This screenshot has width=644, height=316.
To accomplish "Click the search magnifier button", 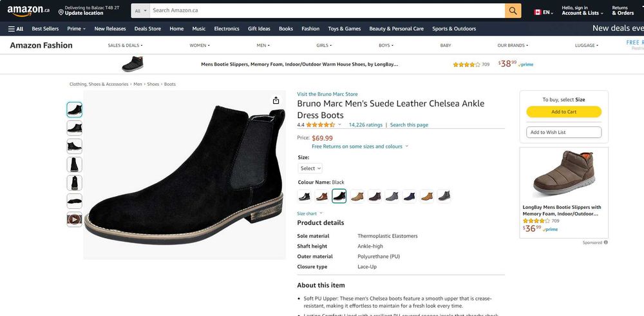I will click(x=513, y=11).
